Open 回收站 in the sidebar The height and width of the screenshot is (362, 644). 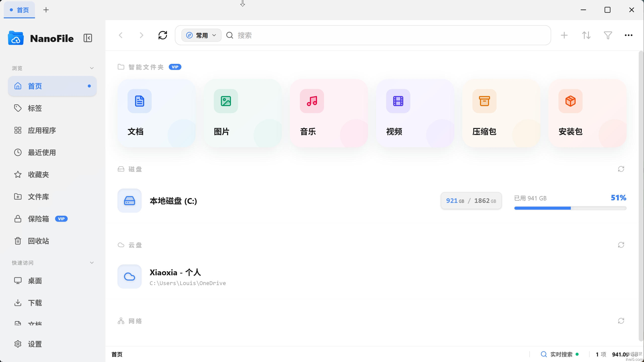click(x=52, y=241)
